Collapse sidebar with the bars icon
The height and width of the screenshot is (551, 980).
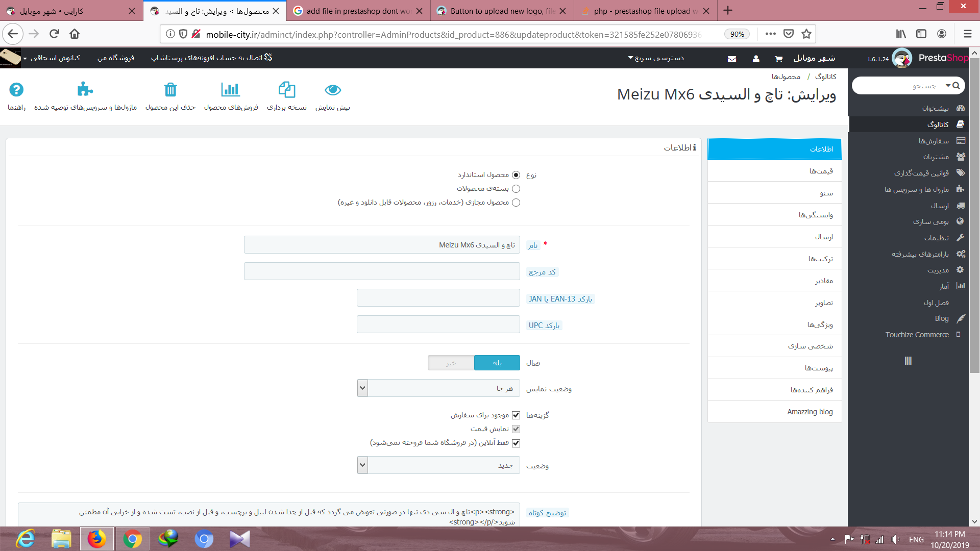coord(908,361)
